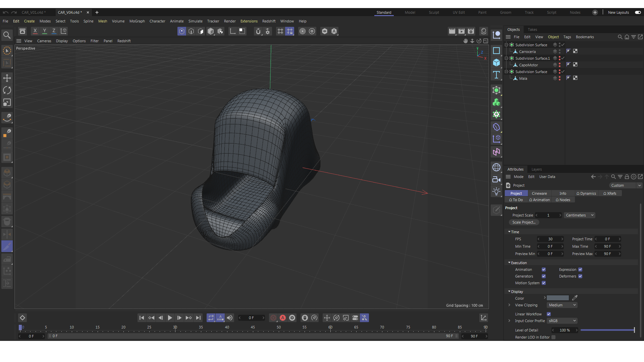Click the Cube primitive icon
Screen dimensions: 644x362
click(x=496, y=63)
